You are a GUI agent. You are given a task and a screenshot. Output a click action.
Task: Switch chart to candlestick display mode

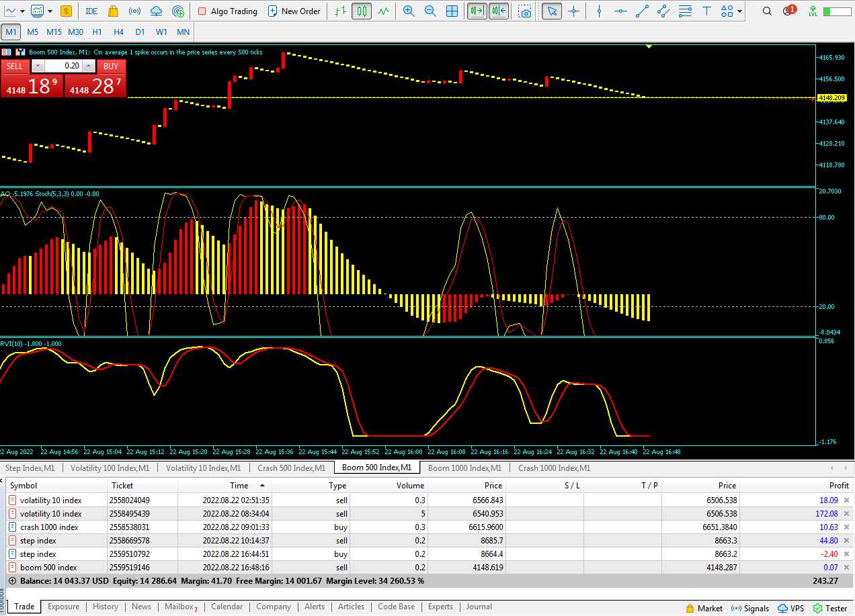click(x=362, y=11)
